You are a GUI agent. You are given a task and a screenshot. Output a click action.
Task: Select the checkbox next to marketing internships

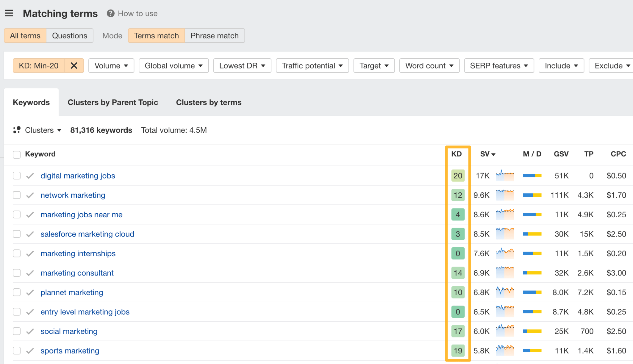[17, 253]
